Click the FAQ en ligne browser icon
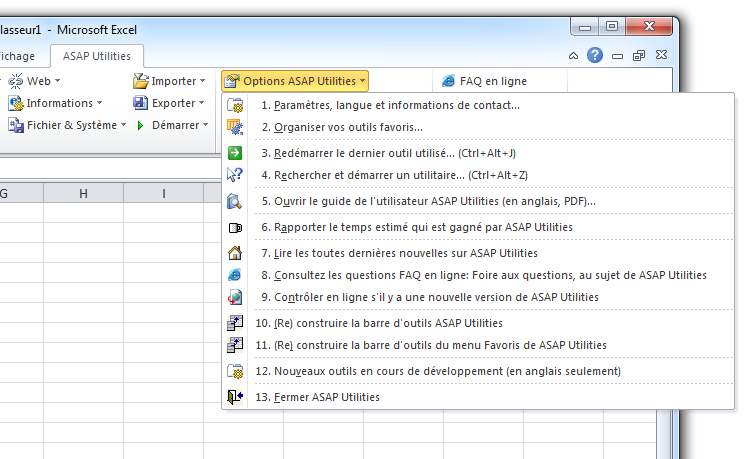Screen dimensions: 750x459 coord(448,81)
